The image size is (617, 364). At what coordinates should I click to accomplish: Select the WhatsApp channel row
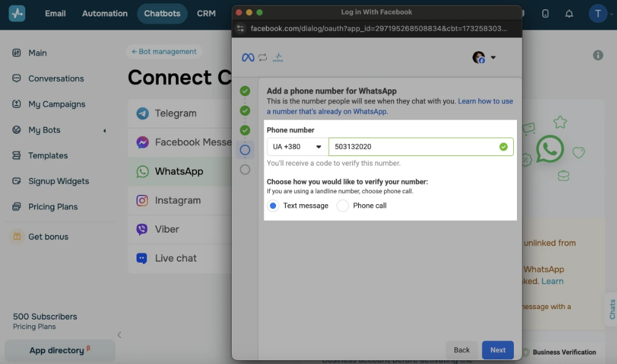pos(180,172)
